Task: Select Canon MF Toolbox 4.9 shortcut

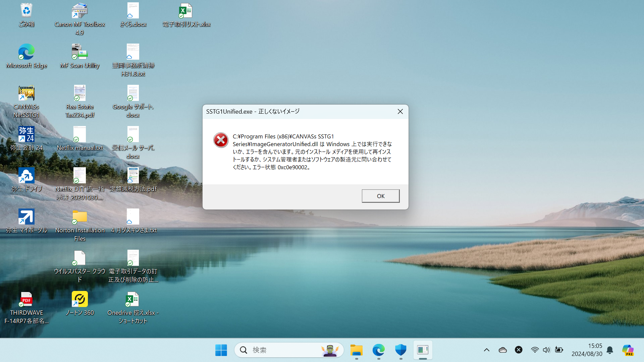Action: click(x=79, y=19)
